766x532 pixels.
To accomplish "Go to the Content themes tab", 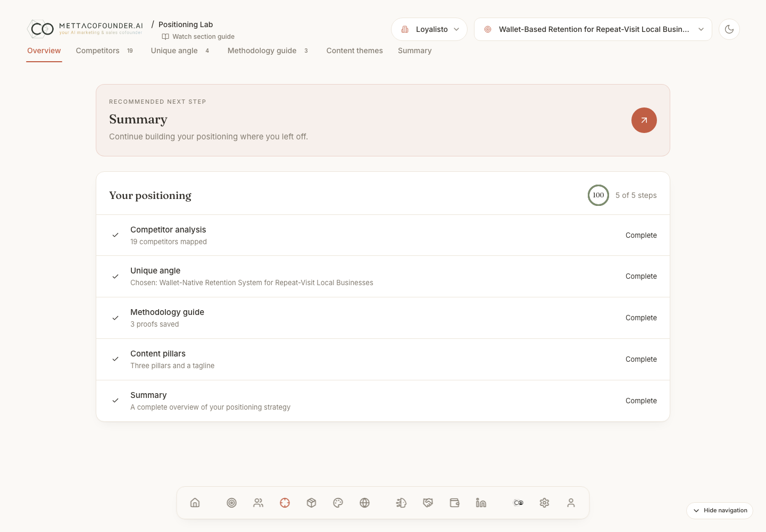I will pyautogui.click(x=355, y=51).
